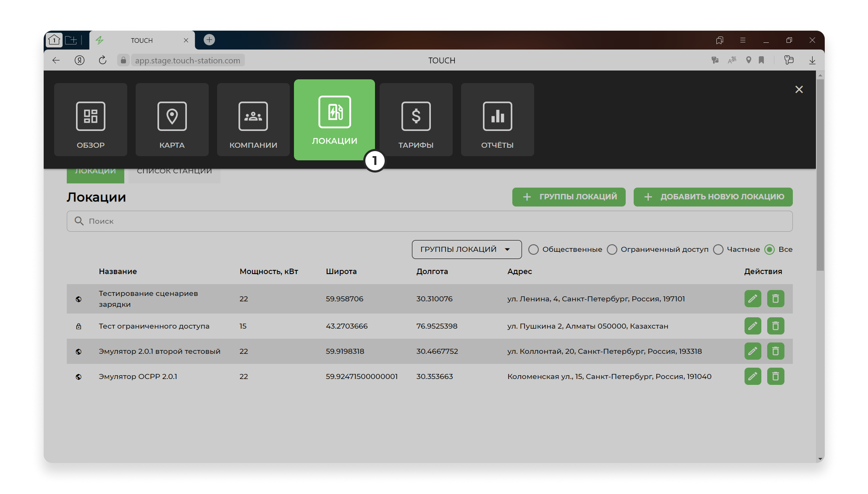Click globe icon of Тестирование сценариев зарядки row
The image size is (868, 494).
pyautogui.click(x=79, y=299)
